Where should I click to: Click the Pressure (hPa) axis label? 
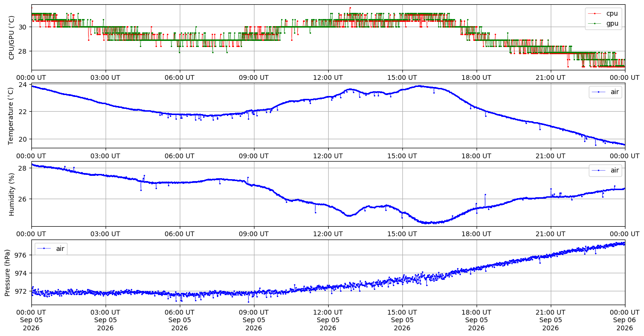click(x=8, y=272)
